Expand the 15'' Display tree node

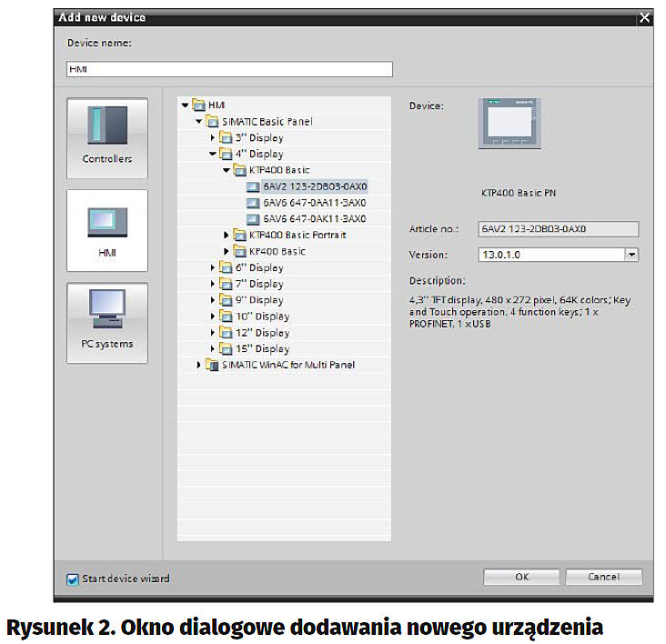click(x=213, y=349)
